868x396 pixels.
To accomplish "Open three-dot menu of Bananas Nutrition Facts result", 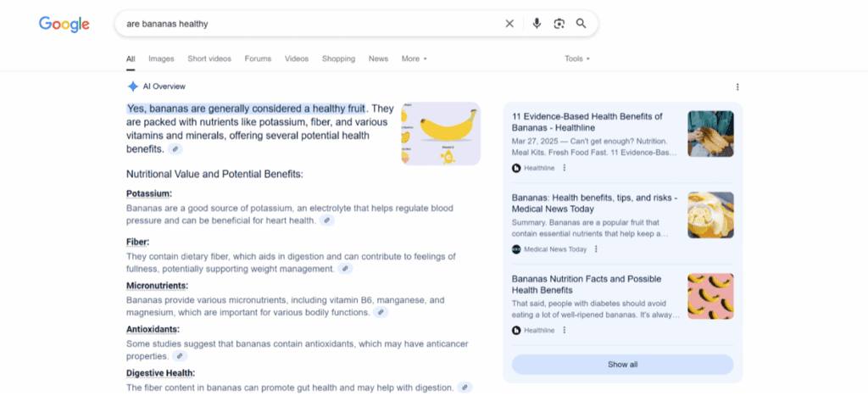I will (564, 330).
